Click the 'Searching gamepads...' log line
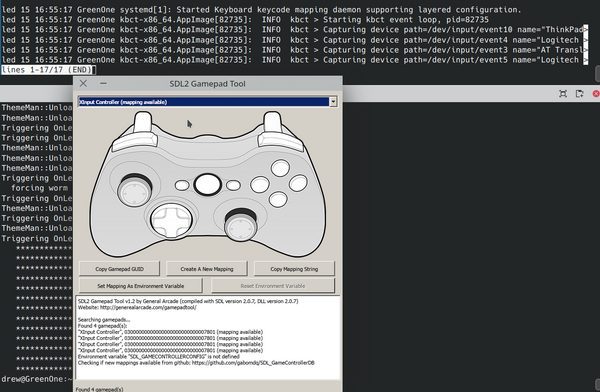600x392 pixels. pos(104,320)
